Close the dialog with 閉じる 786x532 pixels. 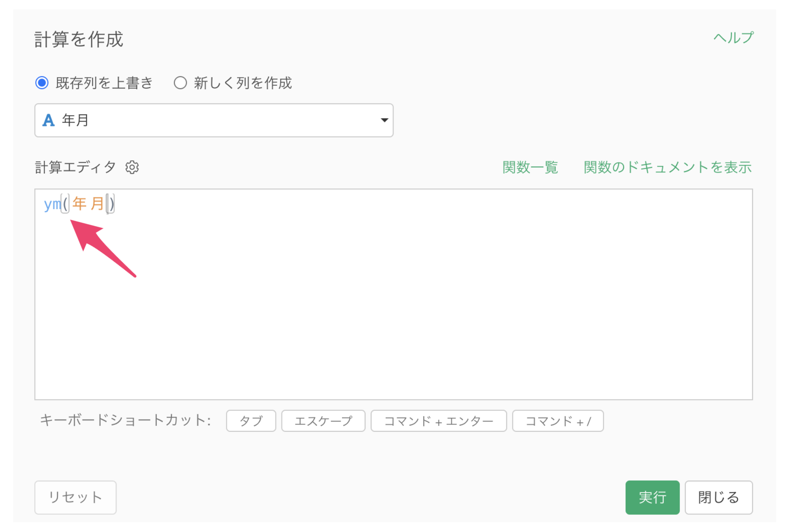pos(718,497)
